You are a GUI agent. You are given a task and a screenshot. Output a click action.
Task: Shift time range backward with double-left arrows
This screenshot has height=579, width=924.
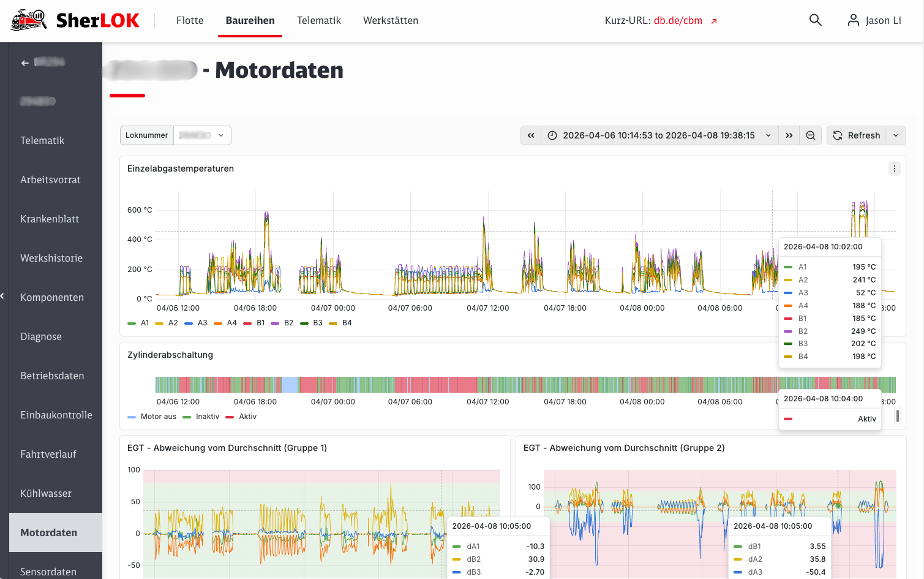(531, 135)
